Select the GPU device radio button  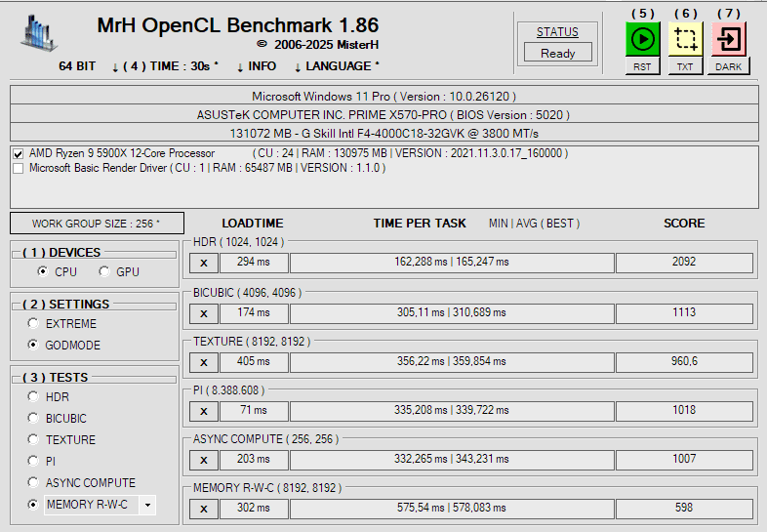click(x=103, y=271)
